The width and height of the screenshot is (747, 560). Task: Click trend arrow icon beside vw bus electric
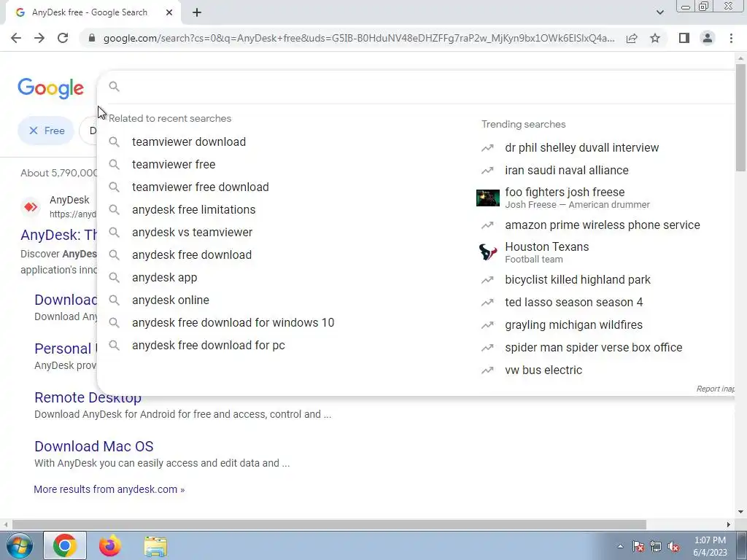tap(487, 370)
